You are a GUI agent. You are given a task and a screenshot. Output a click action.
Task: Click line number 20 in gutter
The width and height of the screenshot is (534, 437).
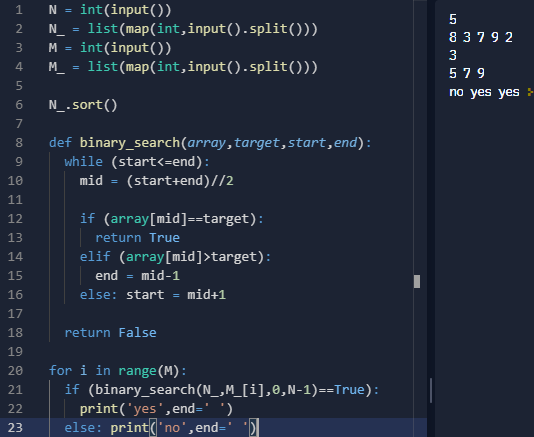point(15,371)
